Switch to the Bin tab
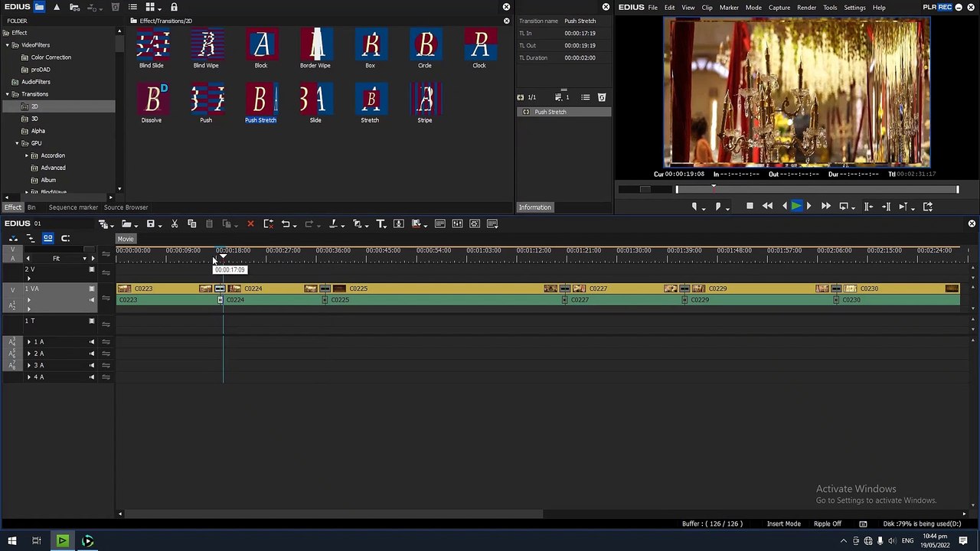Image resolution: width=980 pixels, height=551 pixels. (31, 207)
